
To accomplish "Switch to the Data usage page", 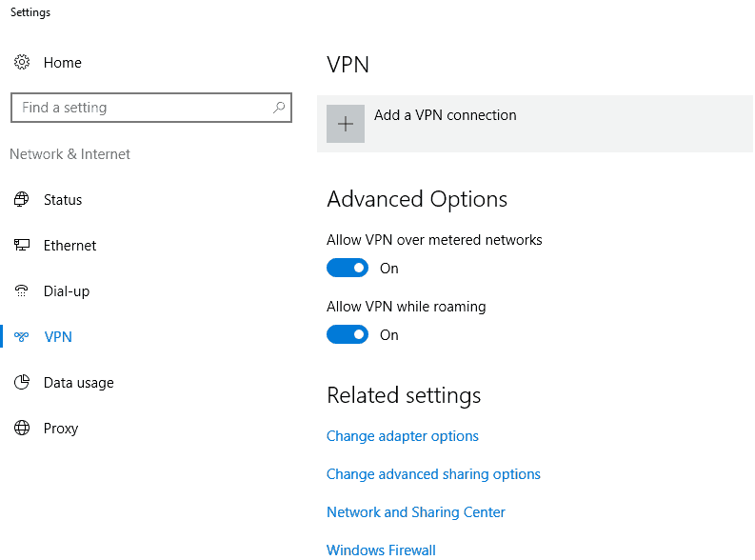I will coord(78,383).
